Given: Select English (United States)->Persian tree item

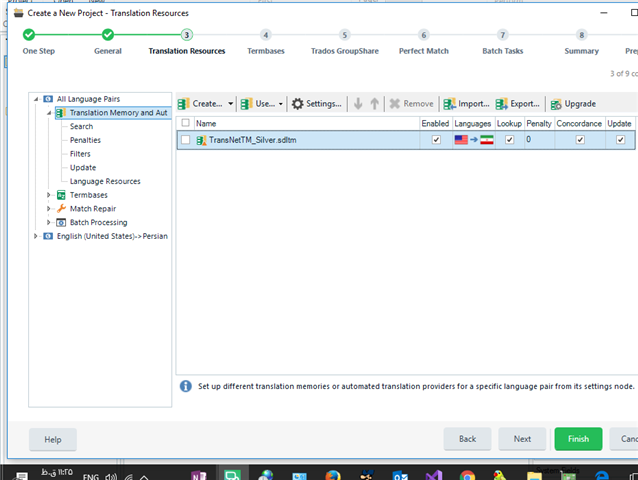Looking at the screenshot, I should pyautogui.click(x=112, y=236).
